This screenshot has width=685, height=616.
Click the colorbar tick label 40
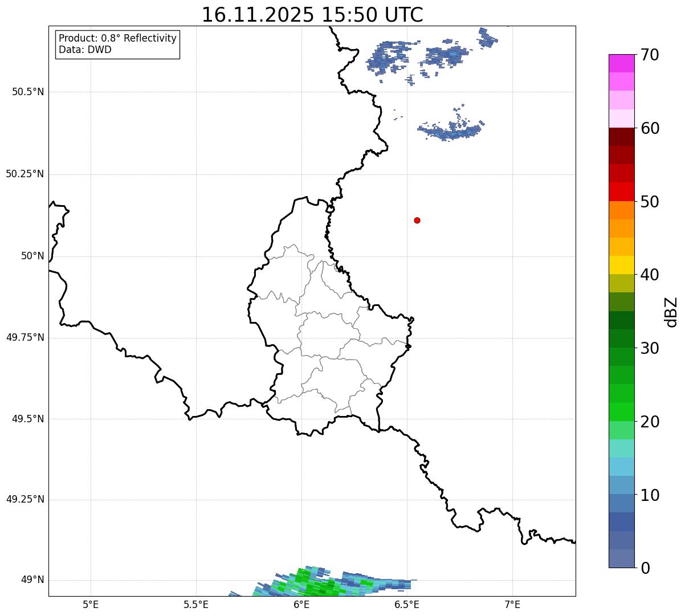[649, 275]
